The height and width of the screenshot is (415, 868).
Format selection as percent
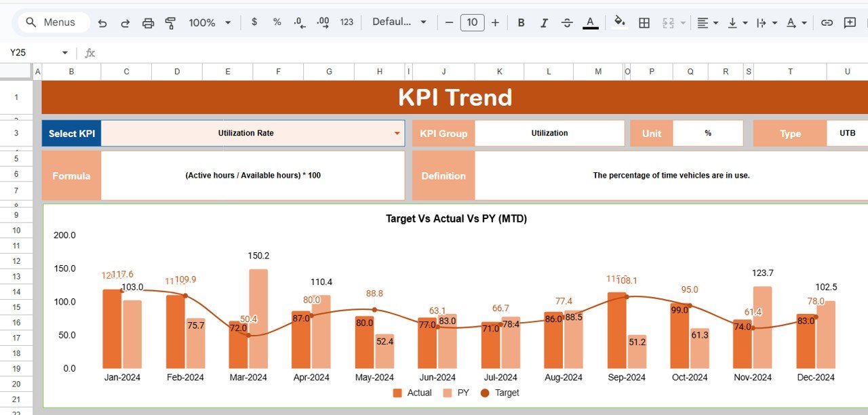tap(277, 22)
